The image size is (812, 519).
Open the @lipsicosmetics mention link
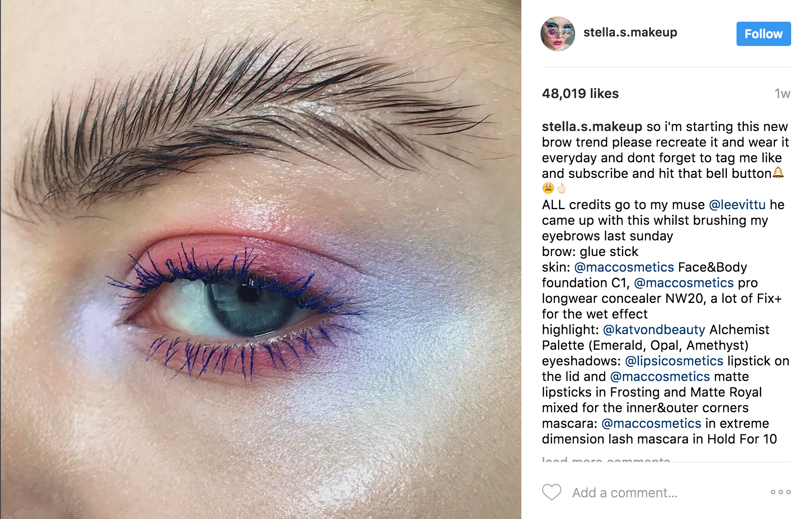[674, 361]
